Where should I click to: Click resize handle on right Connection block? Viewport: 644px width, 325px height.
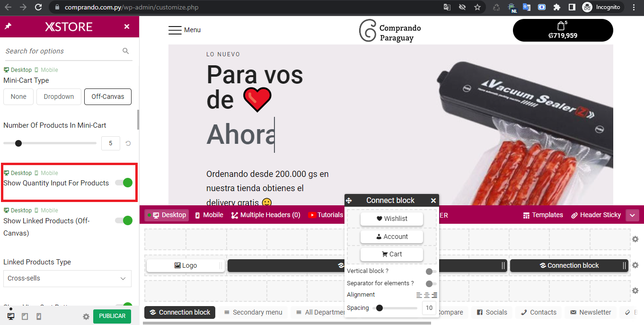click(624, 265)
